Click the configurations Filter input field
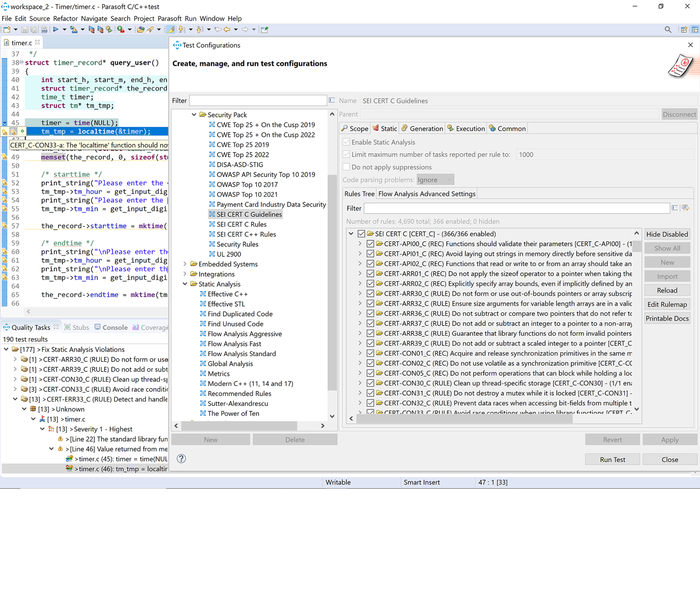Viewport: 700px width, 591px height. click(x=258, y=100)
